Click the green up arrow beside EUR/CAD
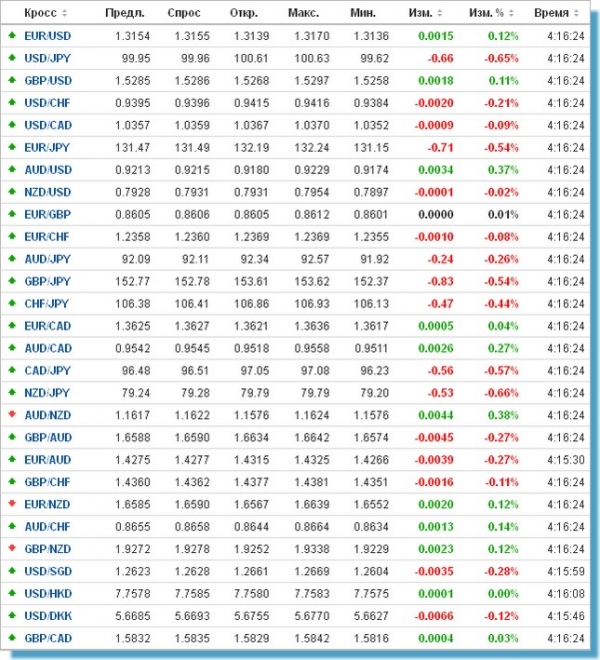 click(12, 325)
